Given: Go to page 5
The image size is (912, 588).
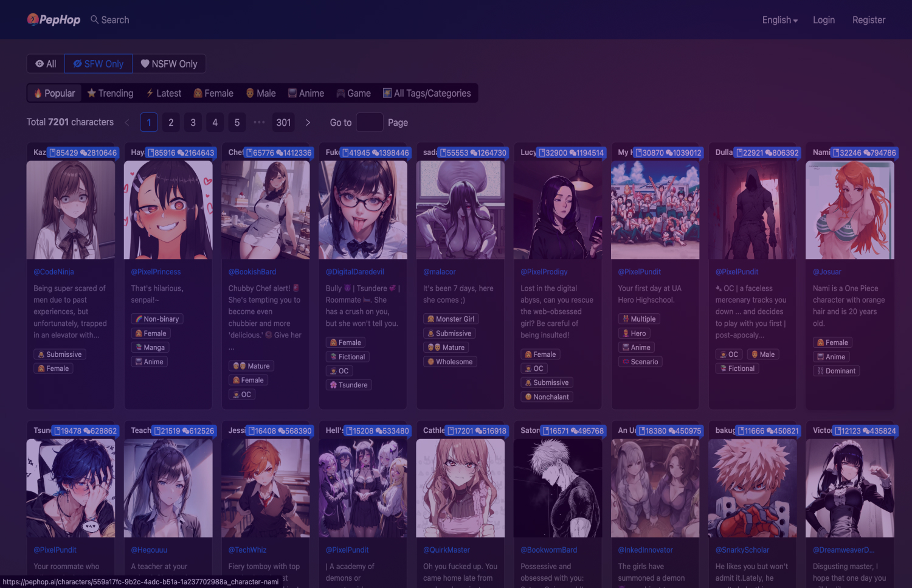Looking at the screenshot, I should pos(237,122).
